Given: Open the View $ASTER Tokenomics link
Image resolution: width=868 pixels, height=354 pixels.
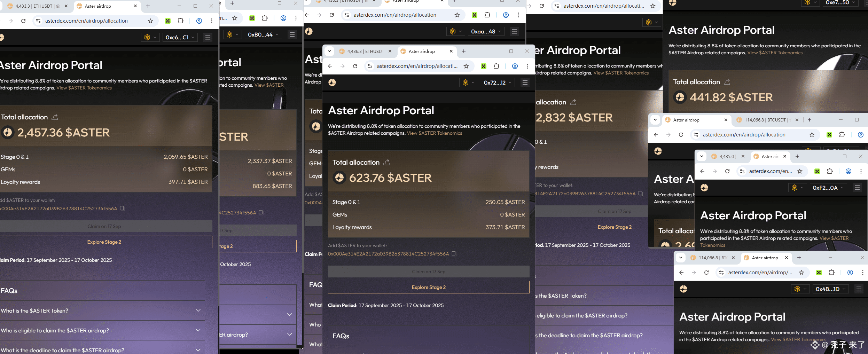Looking at the screenshot, I should pyautogui.click(x=434, y=133).
